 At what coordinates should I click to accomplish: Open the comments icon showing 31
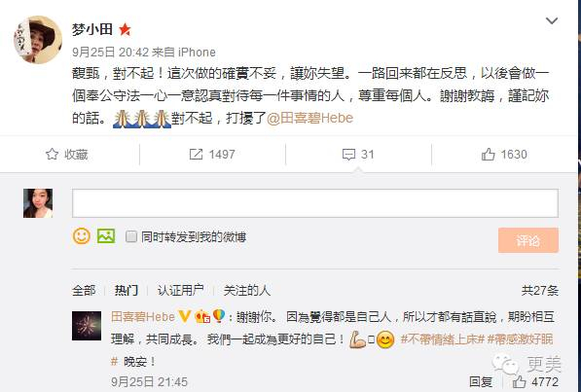[x=348, y=155]
